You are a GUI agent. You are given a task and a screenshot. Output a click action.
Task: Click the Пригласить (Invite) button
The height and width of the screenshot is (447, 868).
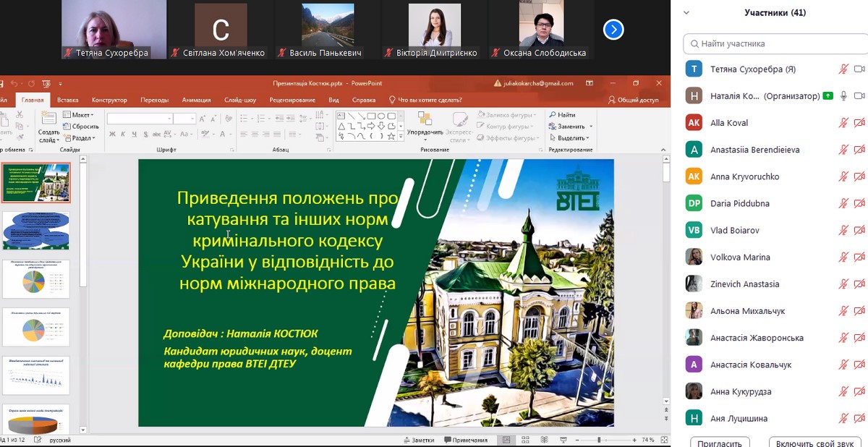click(x=719, y=442)
